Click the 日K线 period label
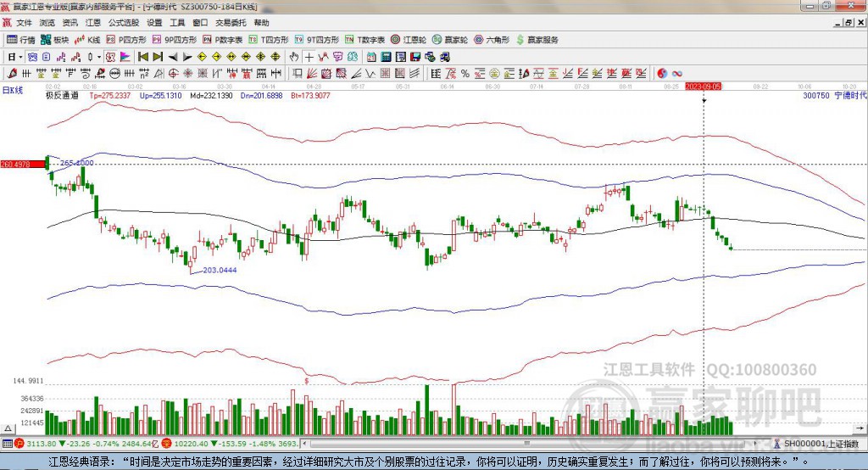868x470 pixels. coord(13,89)
